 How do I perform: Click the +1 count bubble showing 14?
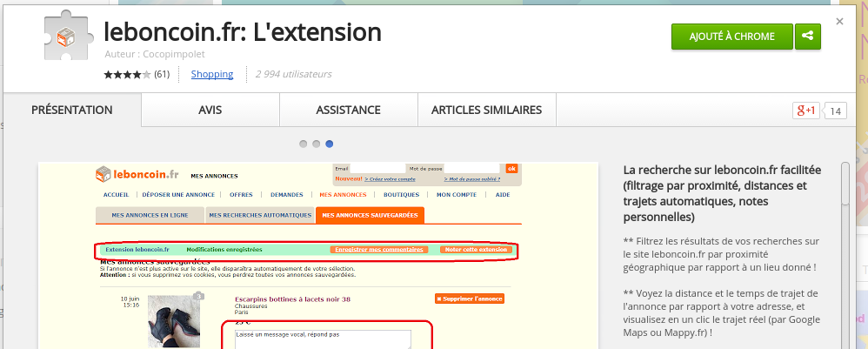[835, 111]
